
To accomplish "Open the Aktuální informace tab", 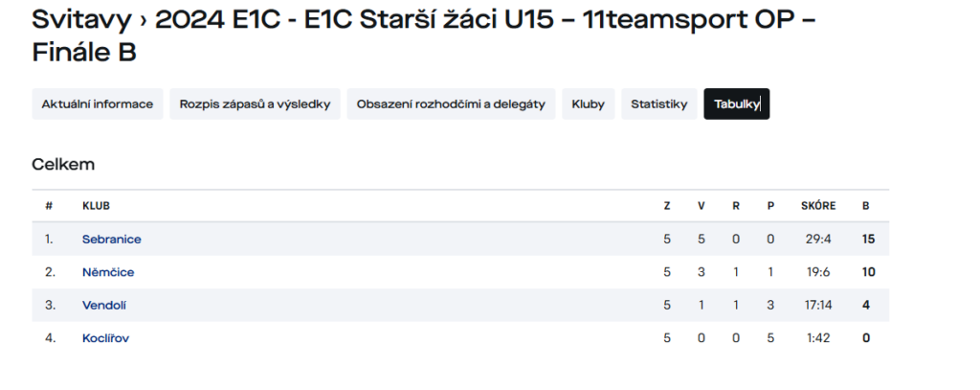I will (x=97, y=103).
